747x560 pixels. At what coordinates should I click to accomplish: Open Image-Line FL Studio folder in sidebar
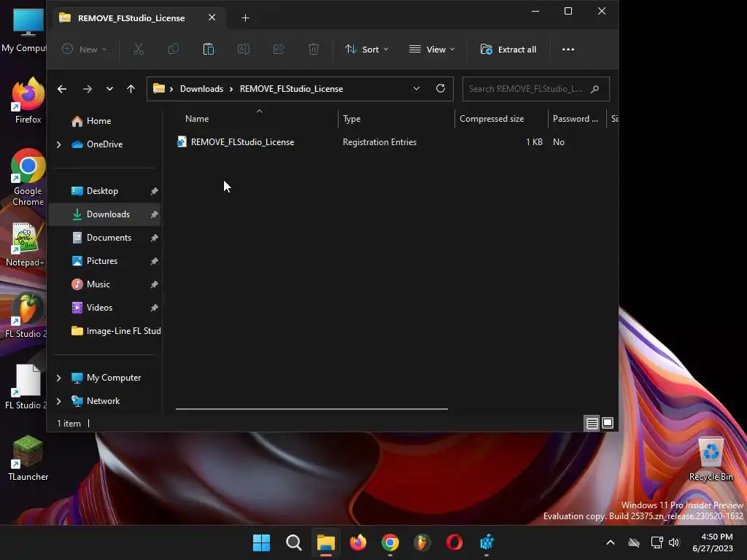pos(116,331)
